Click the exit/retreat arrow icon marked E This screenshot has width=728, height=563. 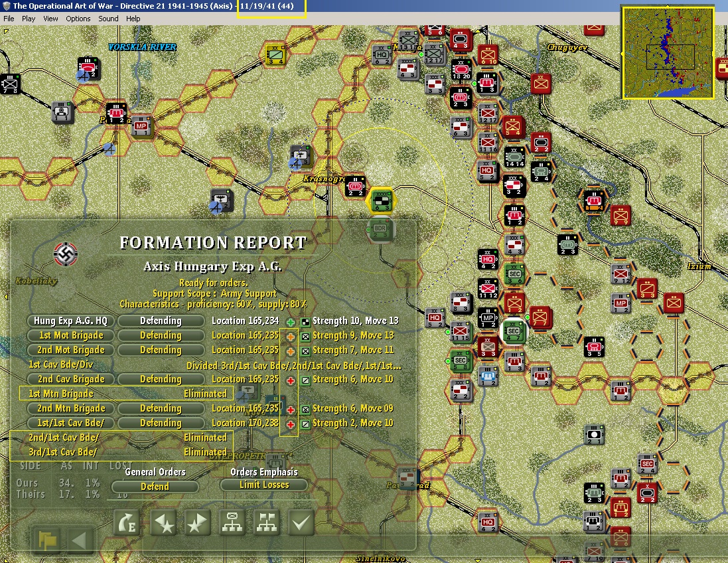tap(126, 523)
